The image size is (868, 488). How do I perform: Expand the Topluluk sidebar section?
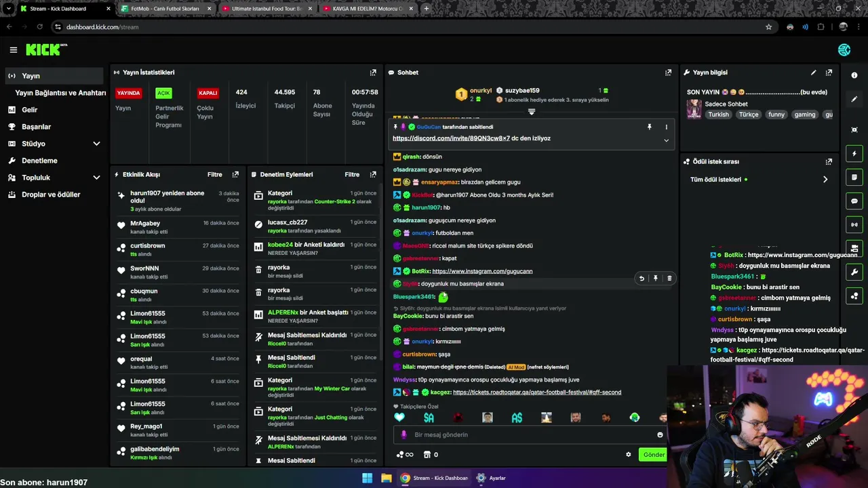point(96,178)
